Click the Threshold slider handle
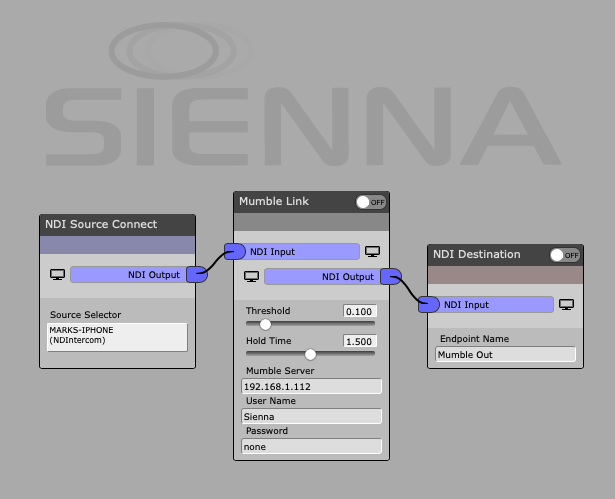 pyautogui.click(x=266, y=324)
